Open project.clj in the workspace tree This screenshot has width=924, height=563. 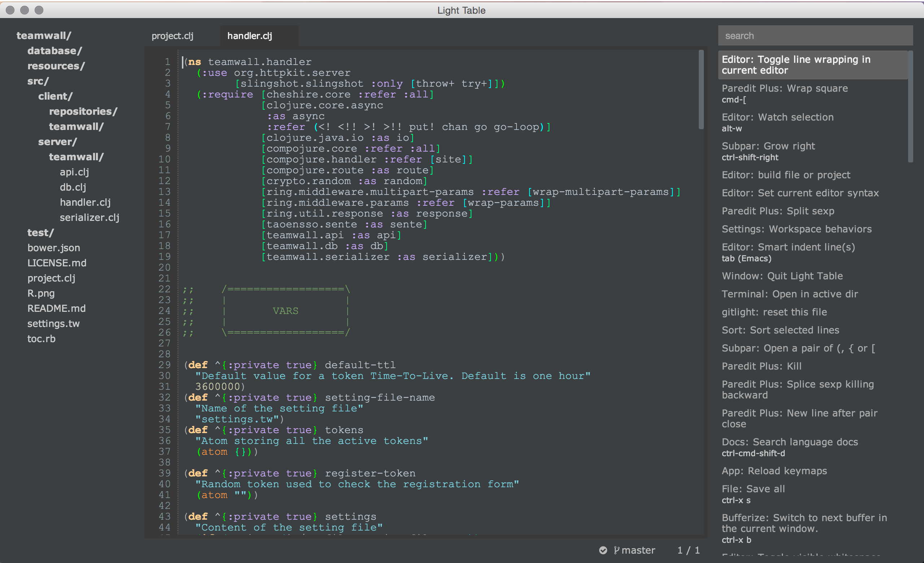click(x=51, y=278)
